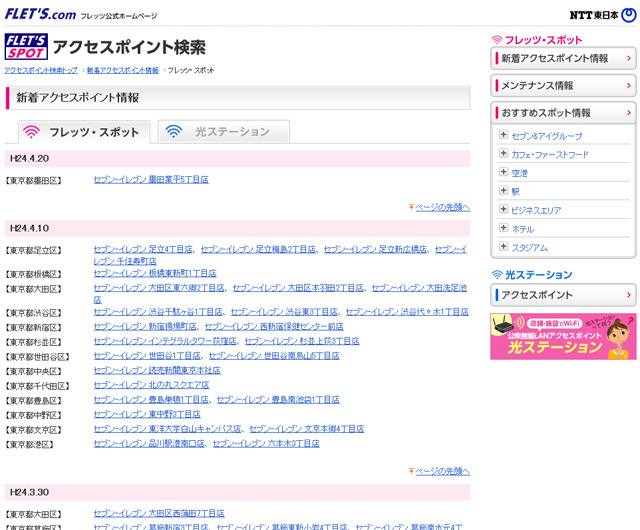The image size is (640, 530).
Task: Open セブン-イレブン 世田谷南烏山6丁目店 link
Action: pyautogui.click(x=274, y=356)
